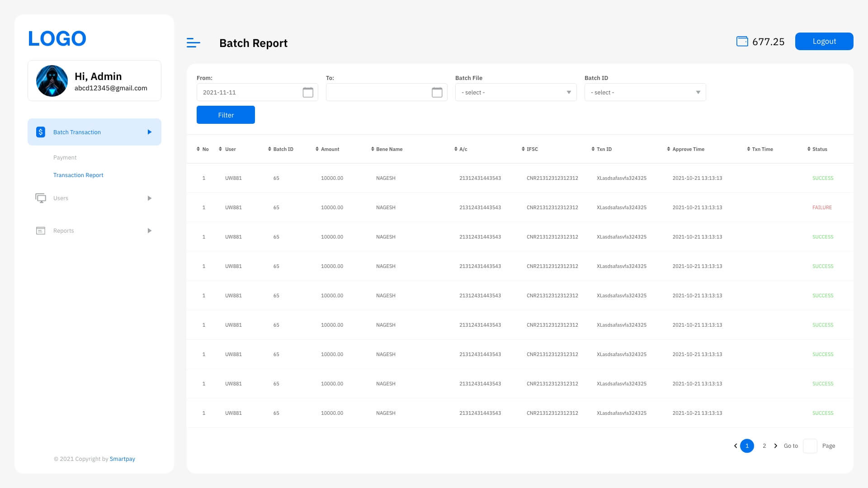The image size is (868, 488).
Task: Click the Reports sidebar icon
Action: (x=41, y=231)
